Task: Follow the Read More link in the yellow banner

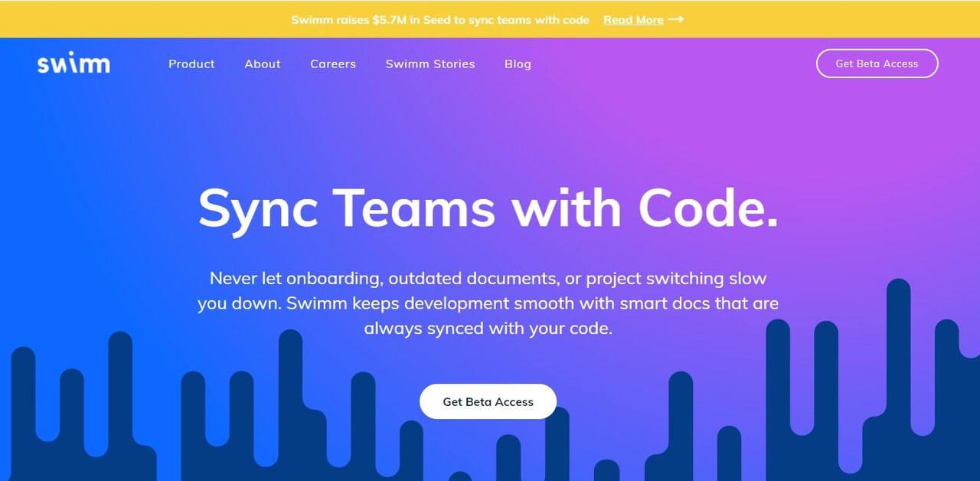Action: point(633,20)
